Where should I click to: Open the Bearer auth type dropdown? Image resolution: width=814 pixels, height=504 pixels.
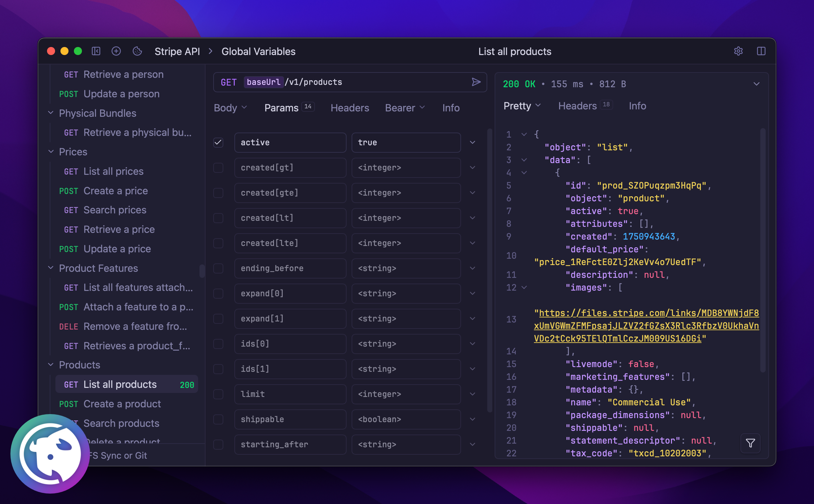coord(405,108)
